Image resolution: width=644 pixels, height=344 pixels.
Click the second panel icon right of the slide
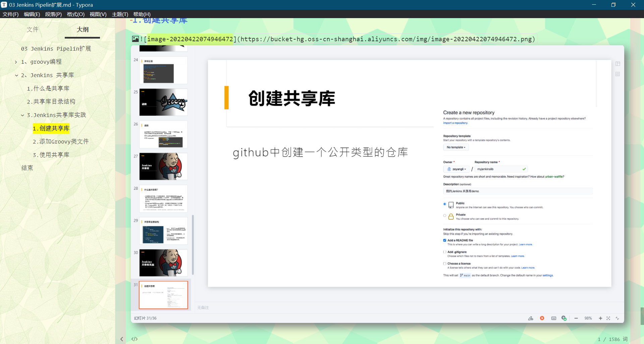tap(618, 74)
